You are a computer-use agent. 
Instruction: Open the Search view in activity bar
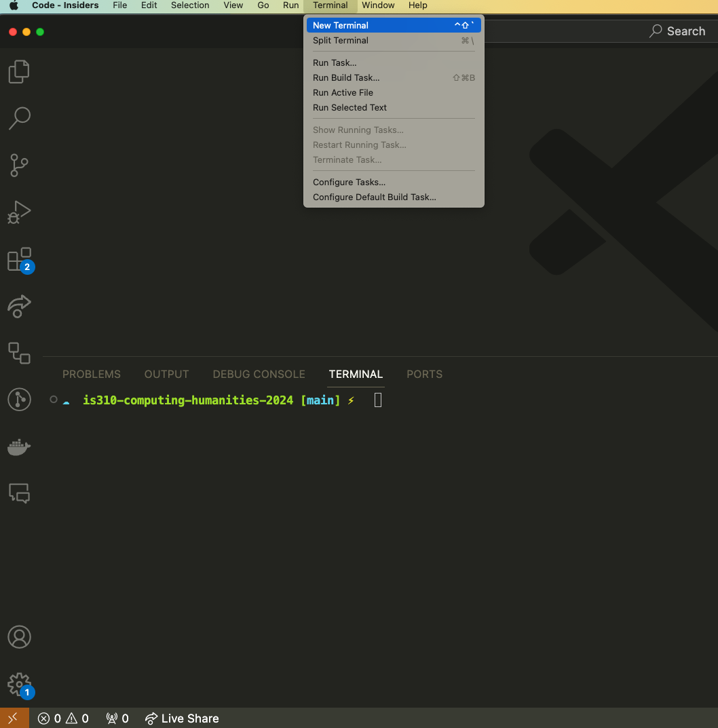(19, 118)
